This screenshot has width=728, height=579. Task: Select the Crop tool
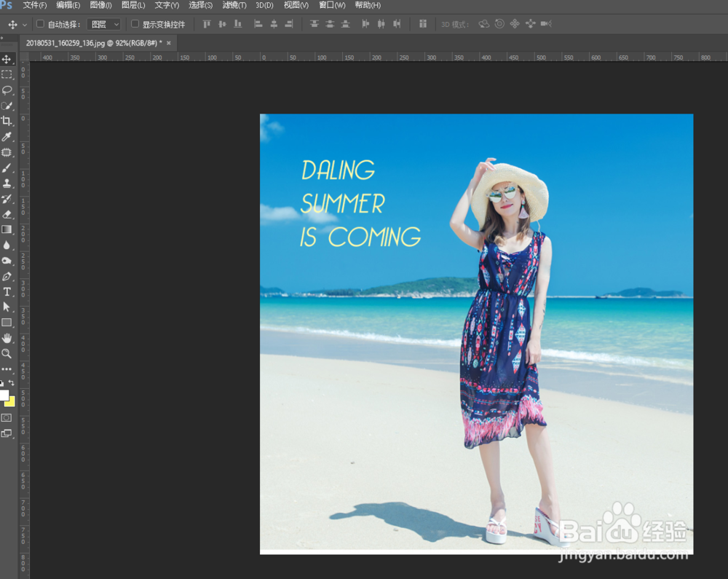(x=7, y=121)
